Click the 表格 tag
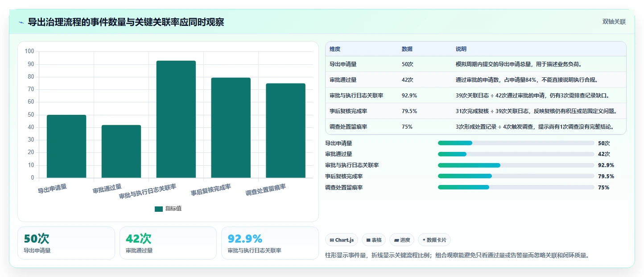Image resolution: width=644 pixels, height=277 pixels. pyautogui.click(x=374, y=240)
